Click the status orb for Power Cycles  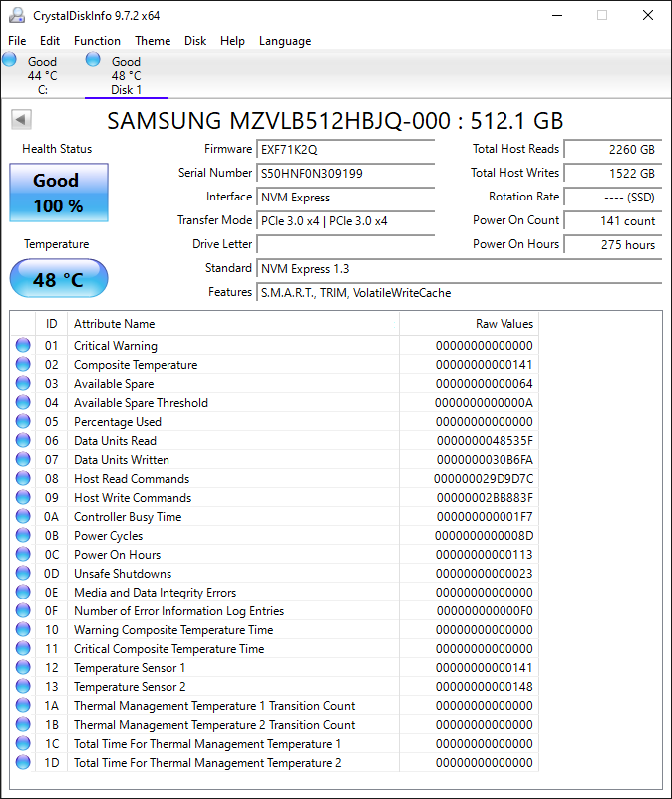point(23,536)
